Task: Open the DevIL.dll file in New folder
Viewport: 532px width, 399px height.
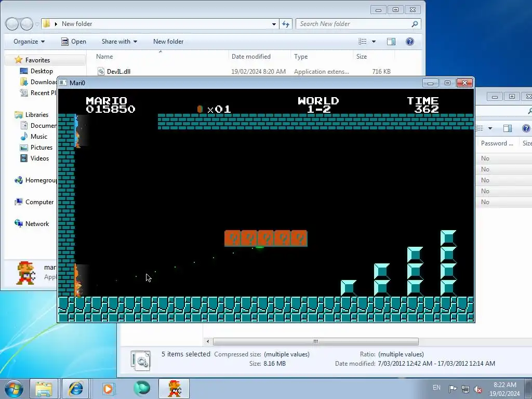Action: click(118, 72)
